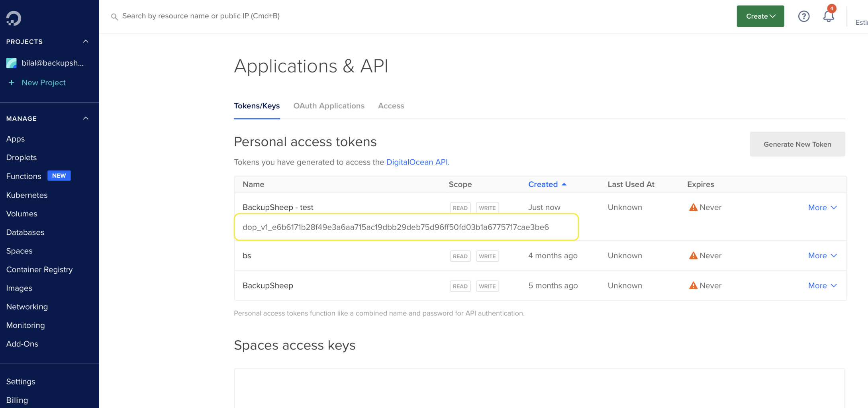The width and height of the screenshot is (868, 408).
Task: Click the warning icon on BackupSheep - test row
Action: 693,207
